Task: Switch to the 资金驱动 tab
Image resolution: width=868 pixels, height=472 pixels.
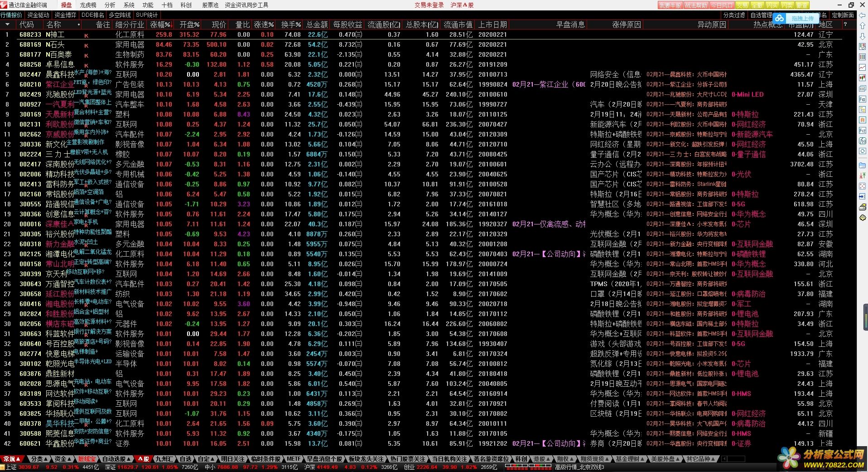Action: [x=39, y=15]
